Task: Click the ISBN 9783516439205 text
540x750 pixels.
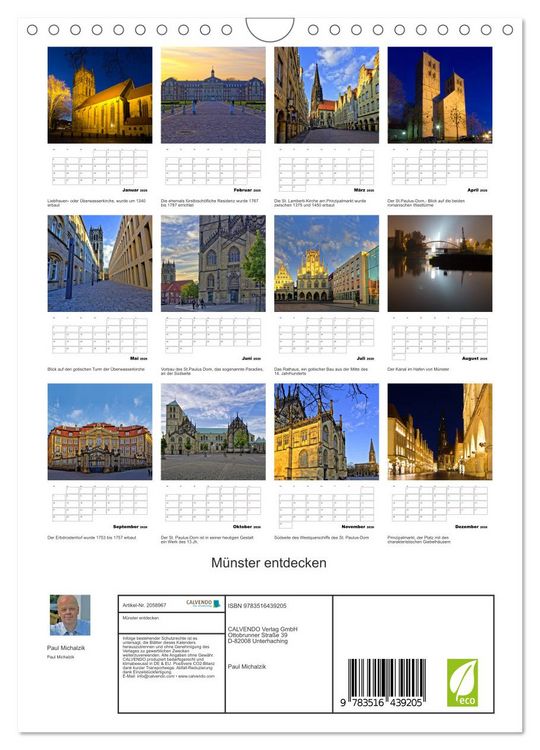Action: [257, 606]
